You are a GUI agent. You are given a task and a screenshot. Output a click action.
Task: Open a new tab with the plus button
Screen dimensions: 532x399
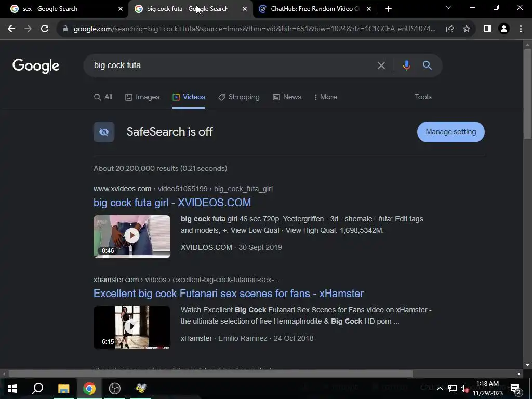coord(389,9)
